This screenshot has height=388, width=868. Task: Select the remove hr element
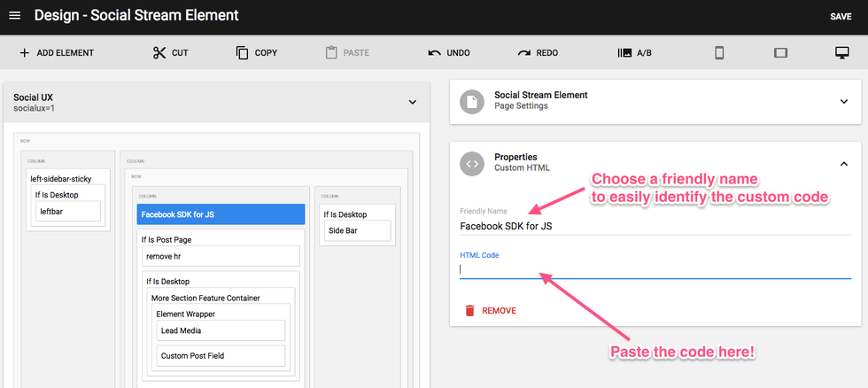click(221, 256)
